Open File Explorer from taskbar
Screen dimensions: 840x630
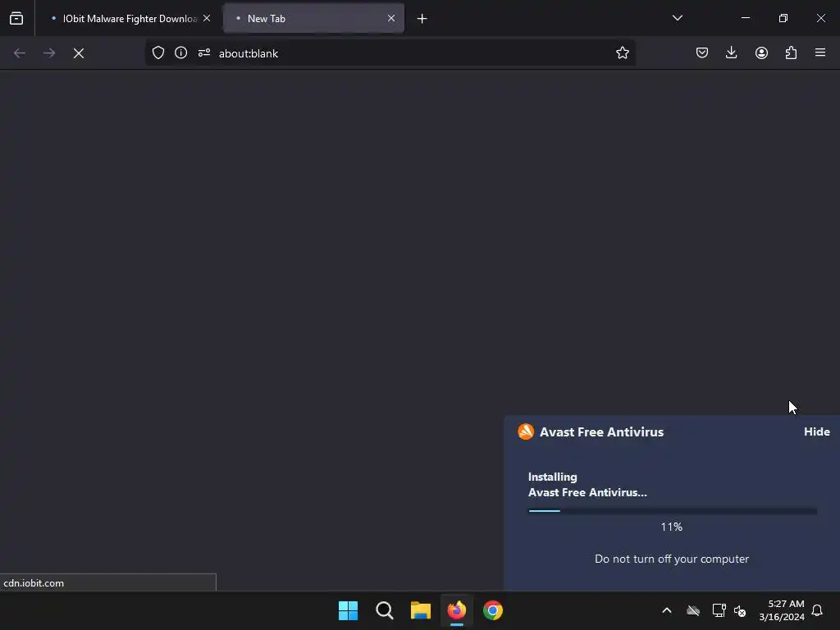pos(421,610)
